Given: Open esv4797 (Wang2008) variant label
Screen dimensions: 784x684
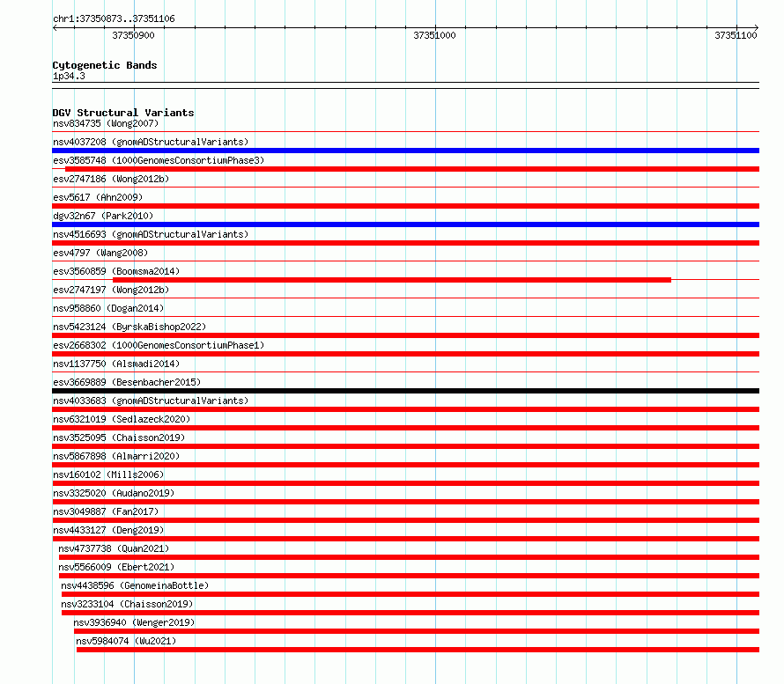Looking at the screenshot, I should point(100,253).
